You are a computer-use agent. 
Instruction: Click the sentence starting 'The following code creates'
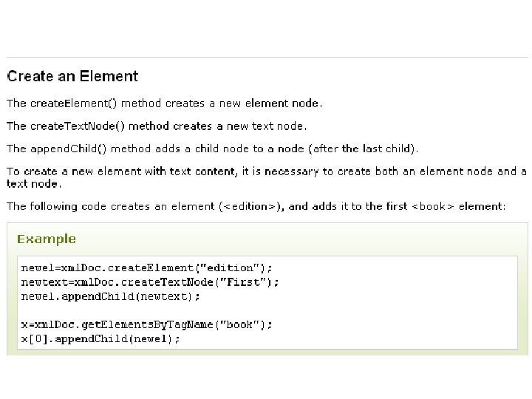coord(256,206)
